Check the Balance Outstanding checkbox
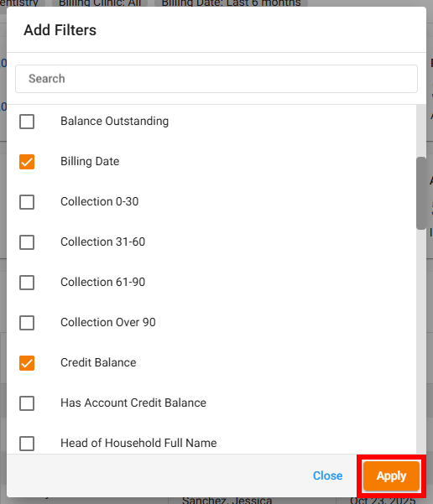 pyautogui.click(x=27, y=122)
